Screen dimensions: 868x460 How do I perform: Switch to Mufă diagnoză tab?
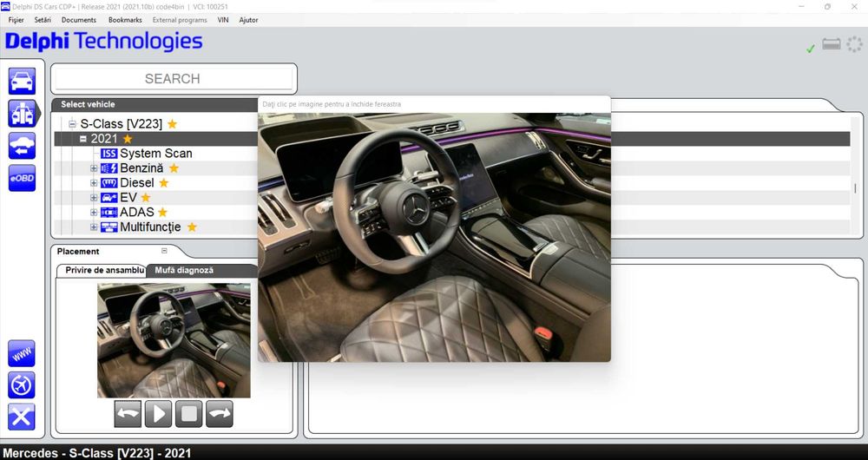(x=184, y=270)
